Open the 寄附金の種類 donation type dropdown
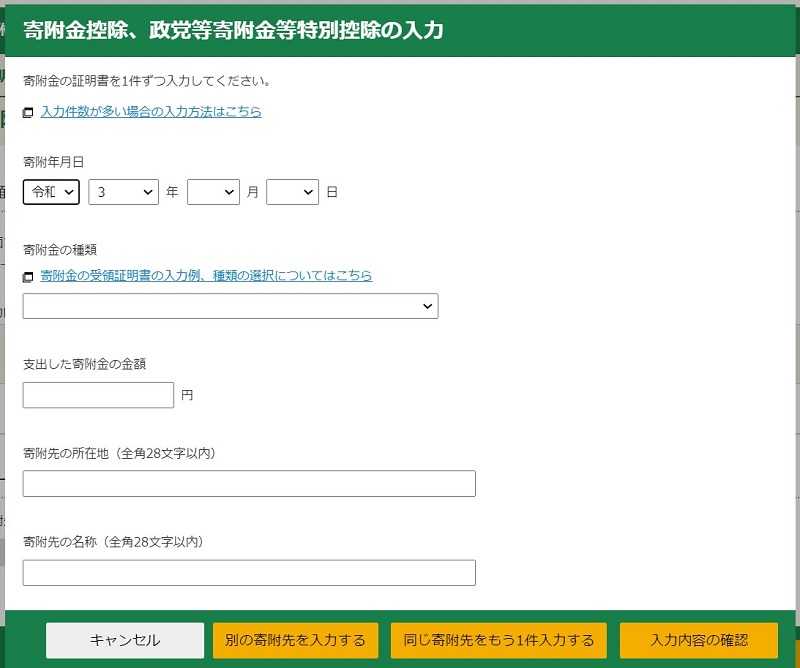The image size is (800, 668). [230, 306]
